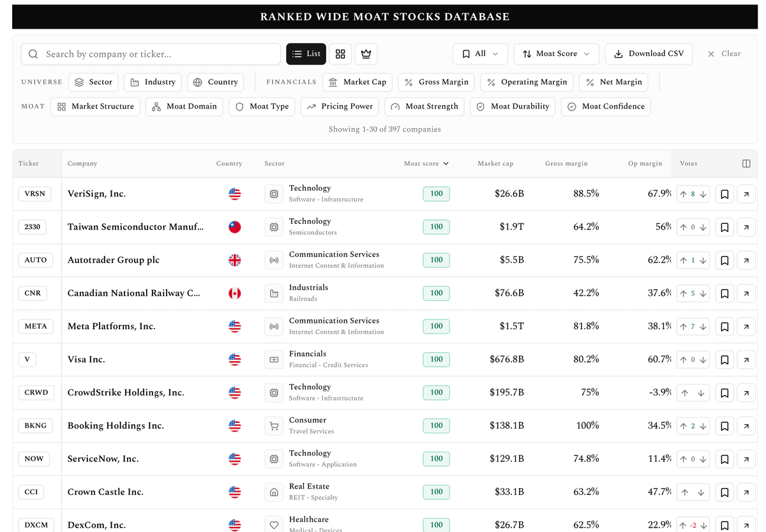Upvote CrowdStrike Holdings

[684, 393]
